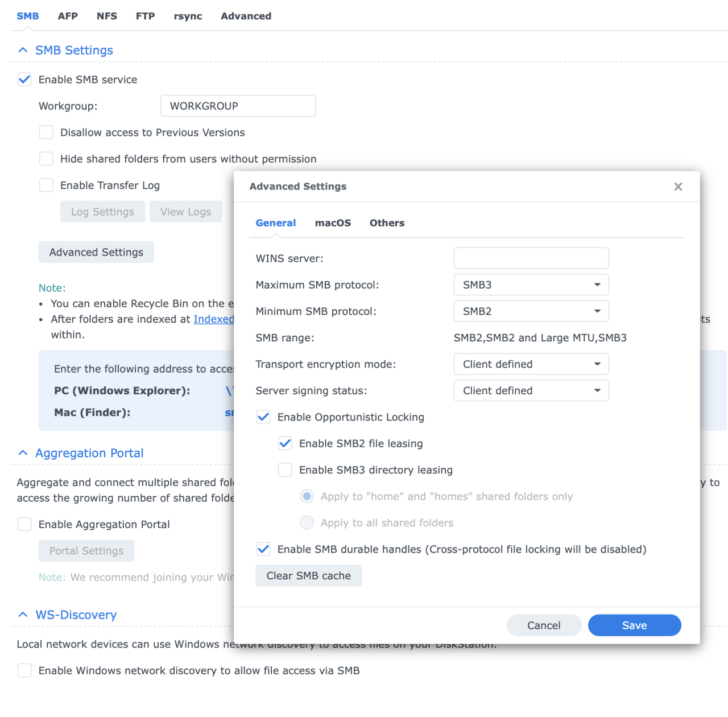Image resolution: width=728 pixels, height=717 pixels.
Task: Collapse the SMB Settings section
Action: pos(23,50)
